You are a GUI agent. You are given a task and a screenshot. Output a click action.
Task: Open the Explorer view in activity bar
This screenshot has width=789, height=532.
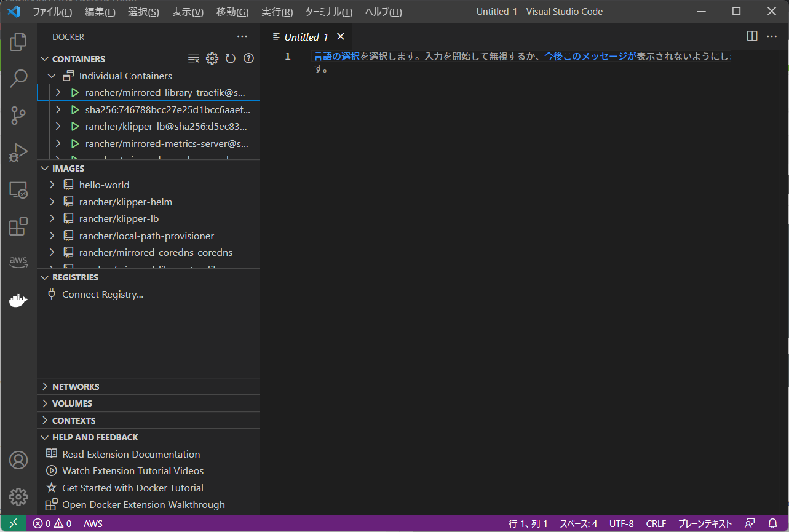18,42
